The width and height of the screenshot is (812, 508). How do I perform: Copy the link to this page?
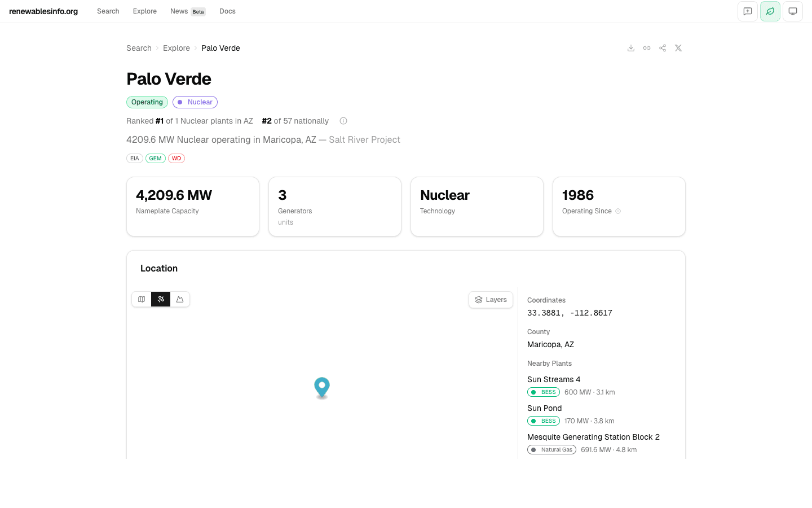[647, 48]
